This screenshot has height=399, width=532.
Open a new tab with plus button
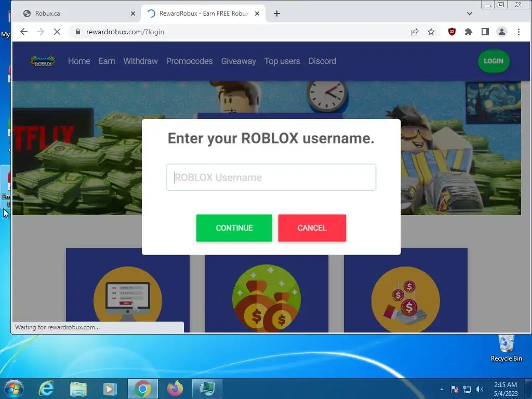[x=277, y=14]
